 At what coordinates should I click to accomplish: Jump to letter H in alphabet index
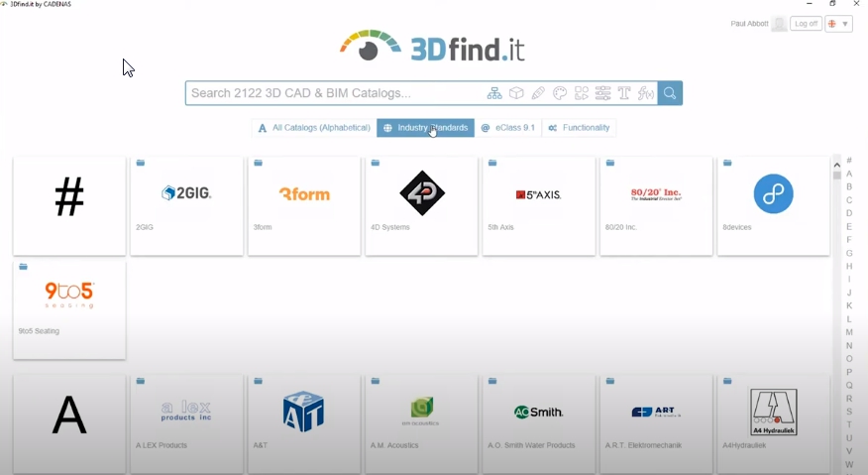tap(849, 266)
